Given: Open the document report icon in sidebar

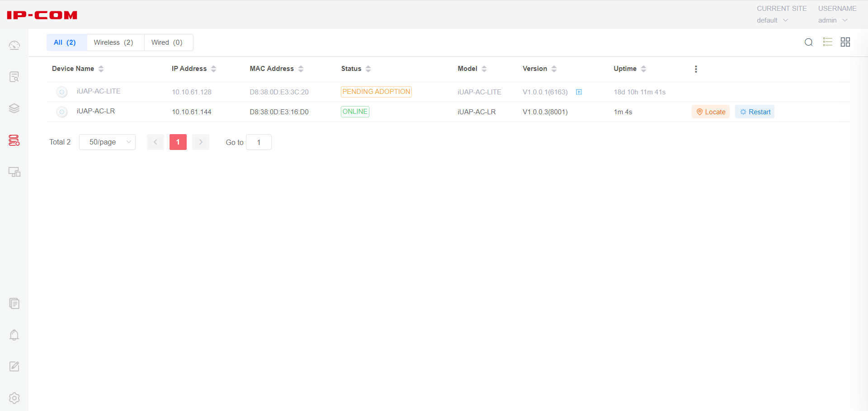Looking at the screenshot, I should (x=14, y=304).
